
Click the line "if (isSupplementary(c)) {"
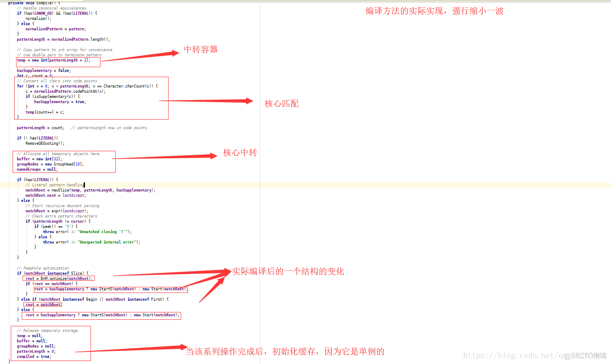(x=53, y=97)
